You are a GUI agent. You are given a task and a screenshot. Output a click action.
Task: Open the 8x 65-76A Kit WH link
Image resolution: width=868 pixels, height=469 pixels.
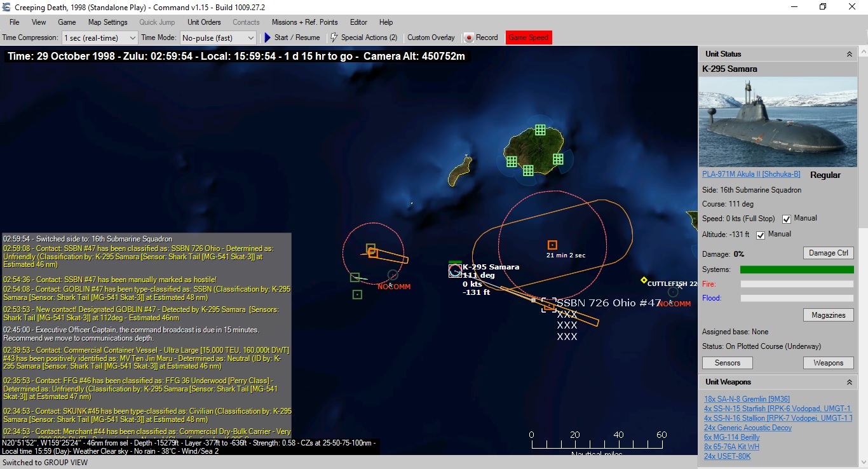click(x=732, y=447)
